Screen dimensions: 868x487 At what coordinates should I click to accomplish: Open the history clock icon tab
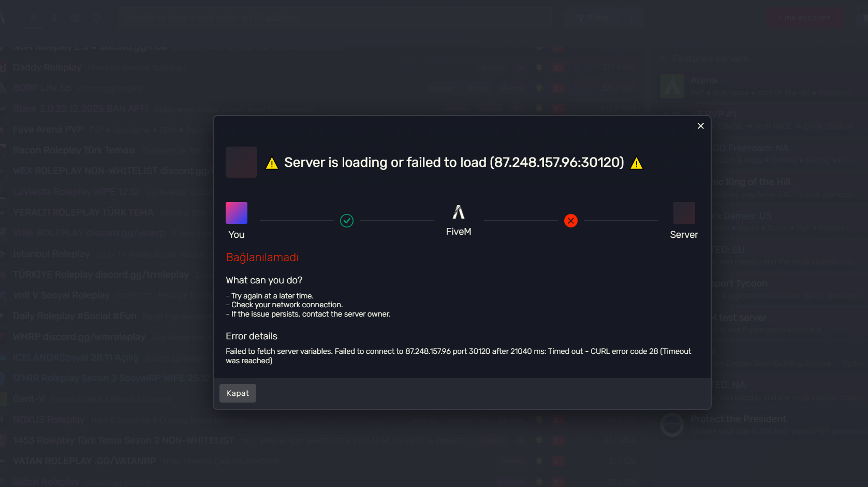coord(75,18)
